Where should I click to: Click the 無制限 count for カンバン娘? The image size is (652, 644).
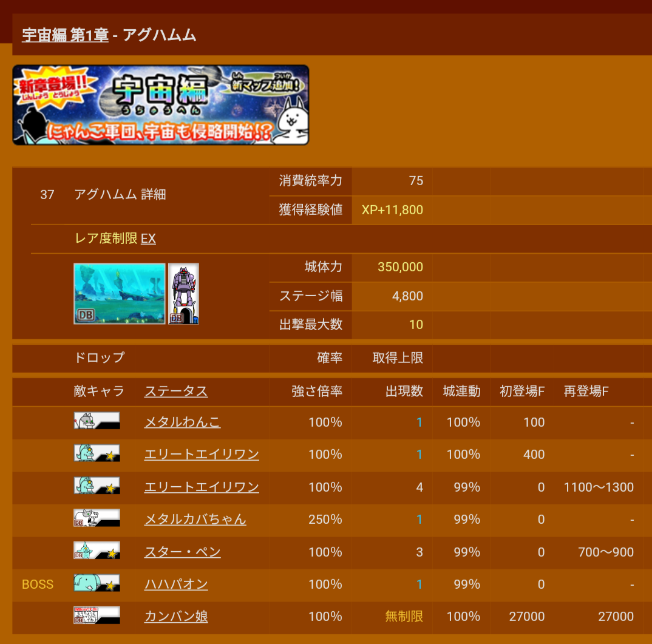coord(404,617)
